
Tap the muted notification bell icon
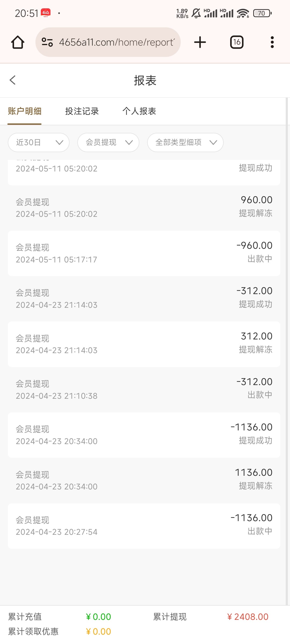pos(196,13)
